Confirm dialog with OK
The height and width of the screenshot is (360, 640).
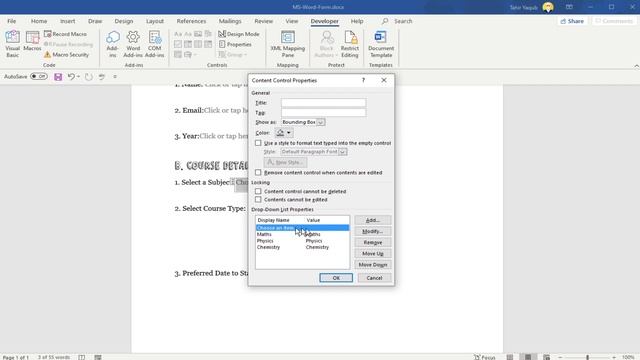336,278
